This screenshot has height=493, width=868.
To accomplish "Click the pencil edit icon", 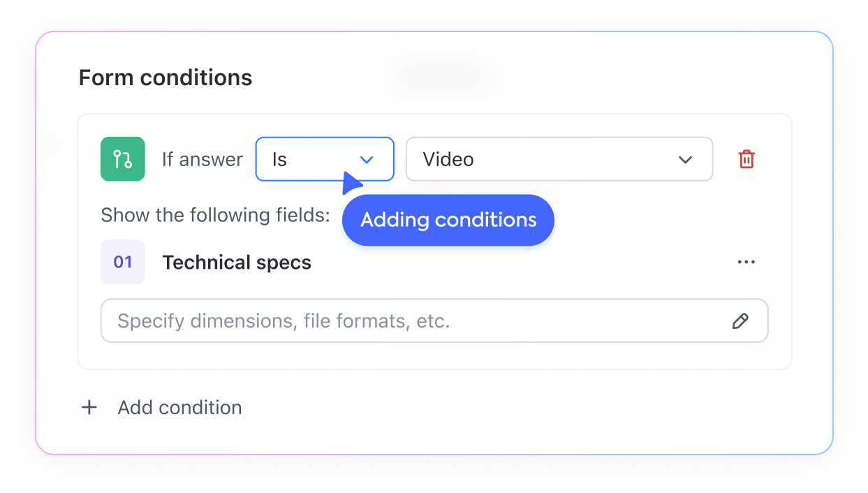I will coord(740,321).
